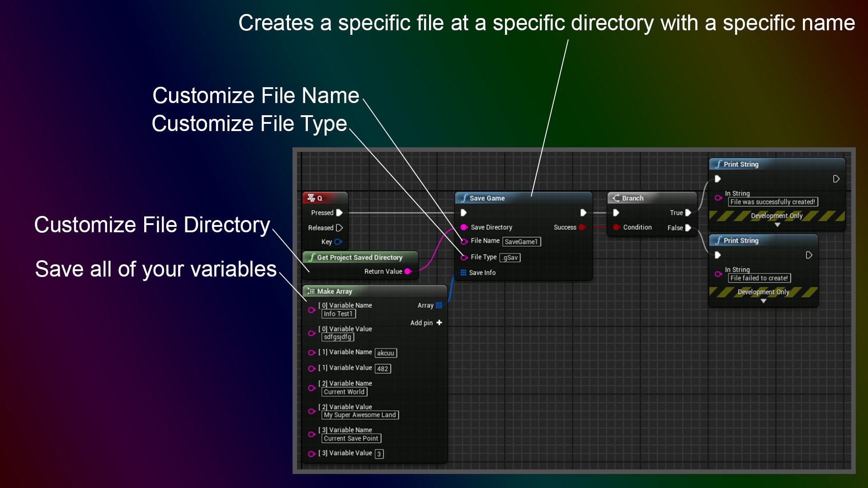Edit the File Name SaveGame1 field
The height and width of the screenshot is (488, 868).
[x=522, y=242]
